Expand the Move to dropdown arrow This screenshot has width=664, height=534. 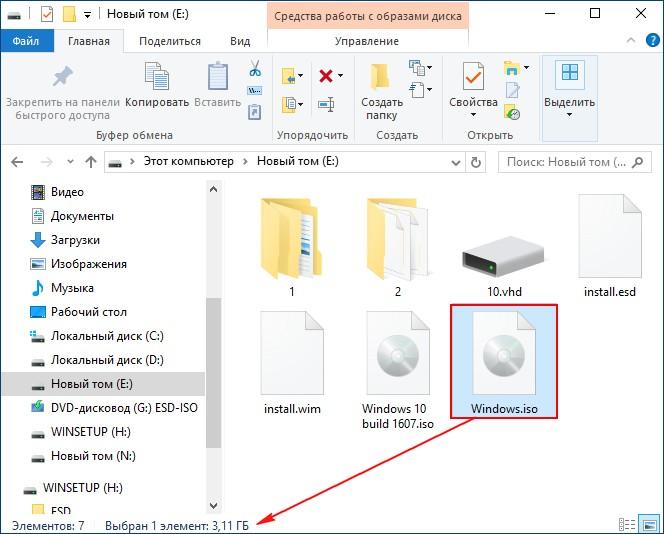pyautogui.click(x=300, y=76)
